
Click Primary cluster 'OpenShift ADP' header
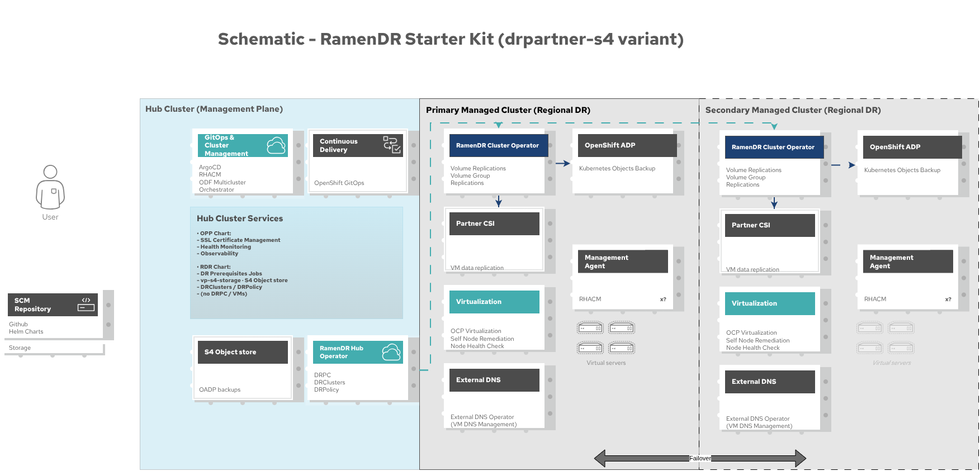coord(627,145)
